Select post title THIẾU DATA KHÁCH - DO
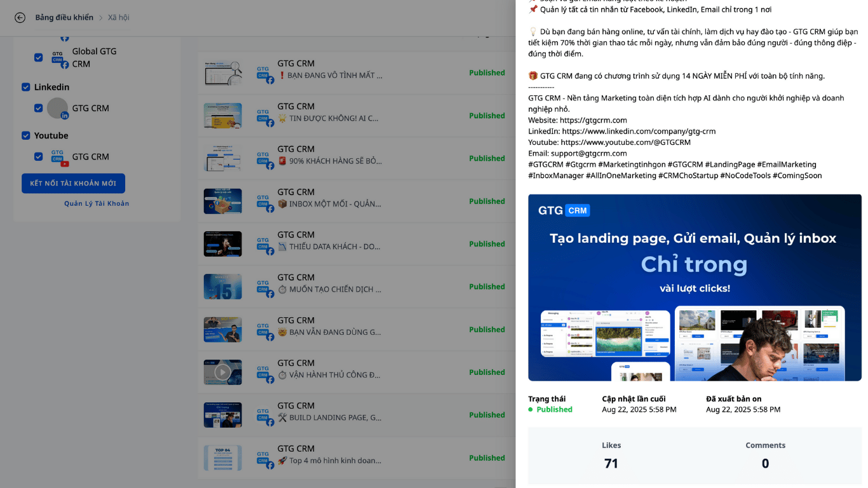Screen dimensions: 868x488 [329, 247]
